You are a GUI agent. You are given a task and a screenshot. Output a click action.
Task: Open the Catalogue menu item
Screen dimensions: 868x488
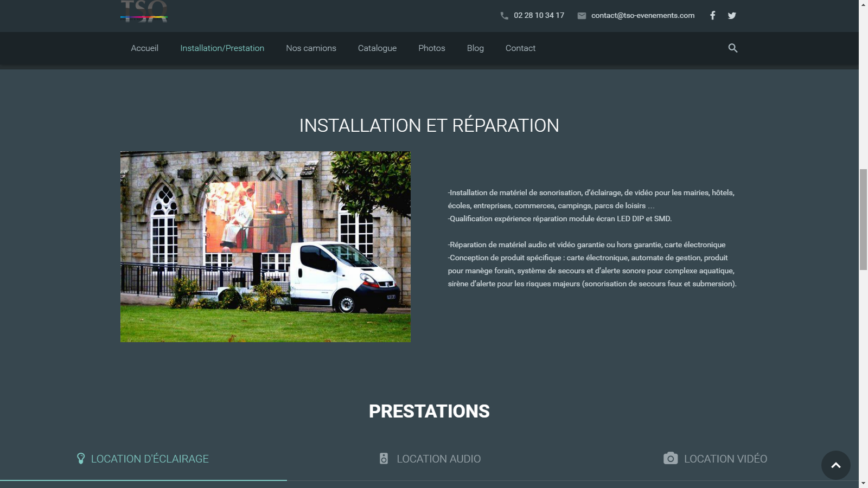pyautogui.click(x=377, y=48)
